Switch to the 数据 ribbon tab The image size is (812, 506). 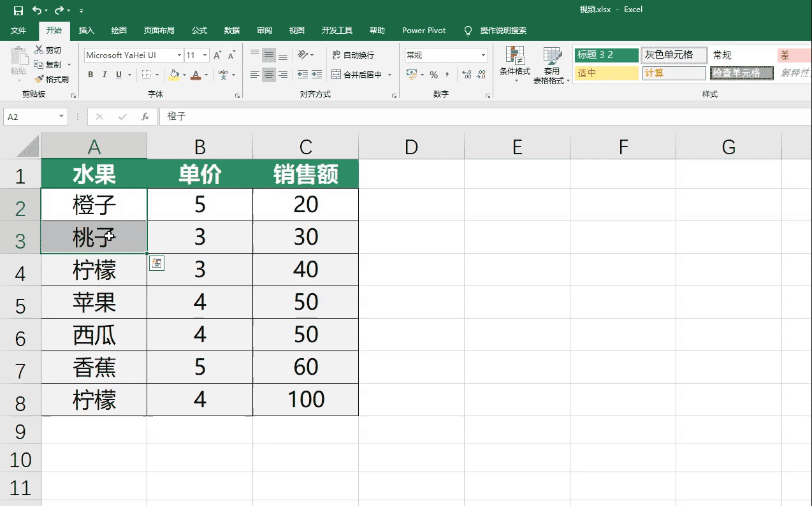231,30
